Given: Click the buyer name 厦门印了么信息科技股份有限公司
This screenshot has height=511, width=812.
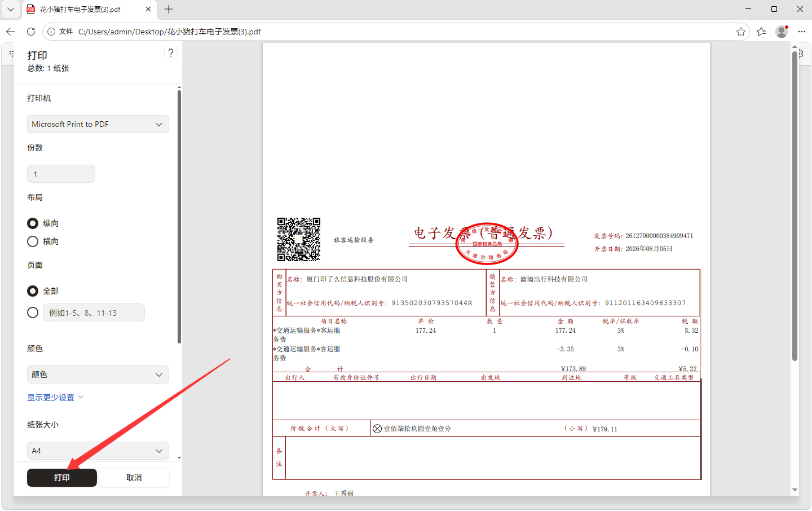Looking at the screenshot, I should (x=357, y=279).
